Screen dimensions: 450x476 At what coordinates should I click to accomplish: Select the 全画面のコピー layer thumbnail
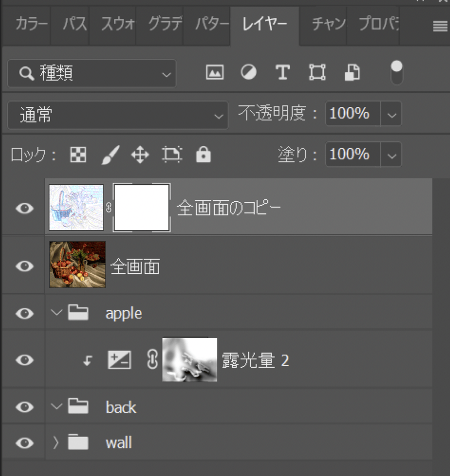(x=76, y=208)
